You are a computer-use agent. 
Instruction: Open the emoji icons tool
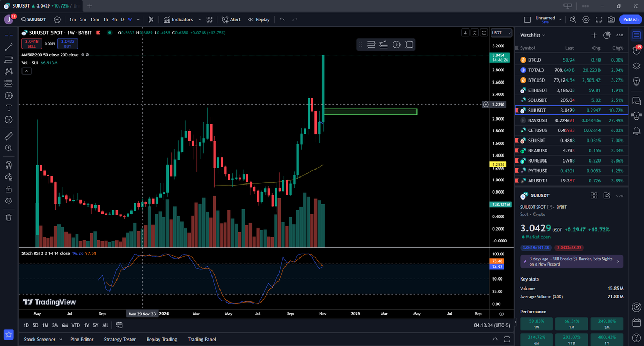coord(9,120)
